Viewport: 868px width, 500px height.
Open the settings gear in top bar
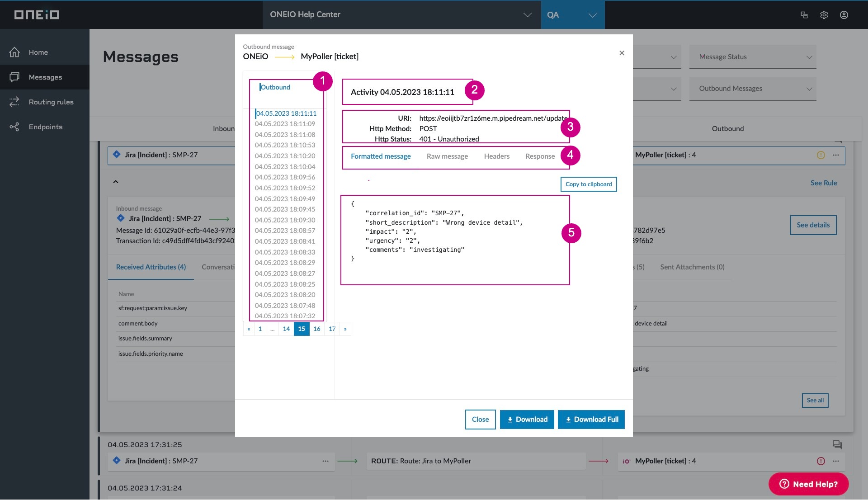click(824, 15)
